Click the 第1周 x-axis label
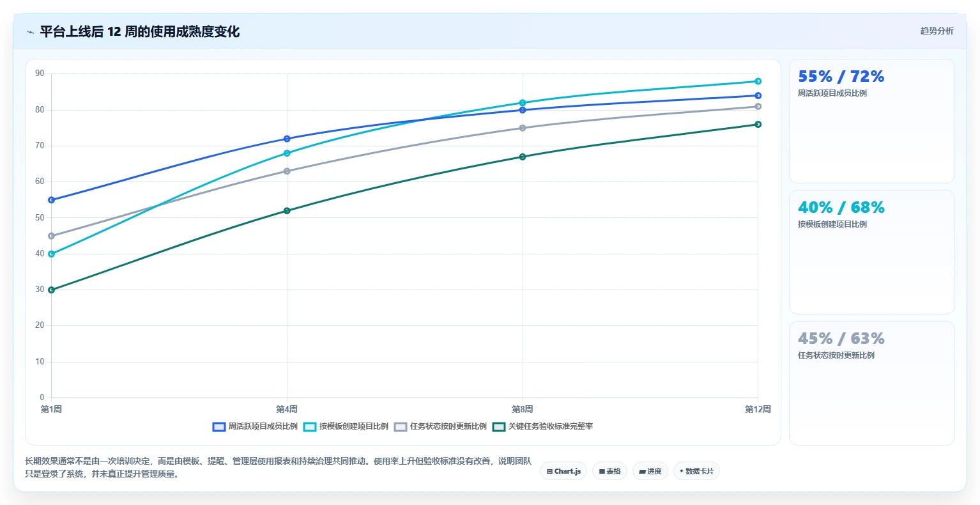This screenshot has width=980, height=505. point(51,409)
